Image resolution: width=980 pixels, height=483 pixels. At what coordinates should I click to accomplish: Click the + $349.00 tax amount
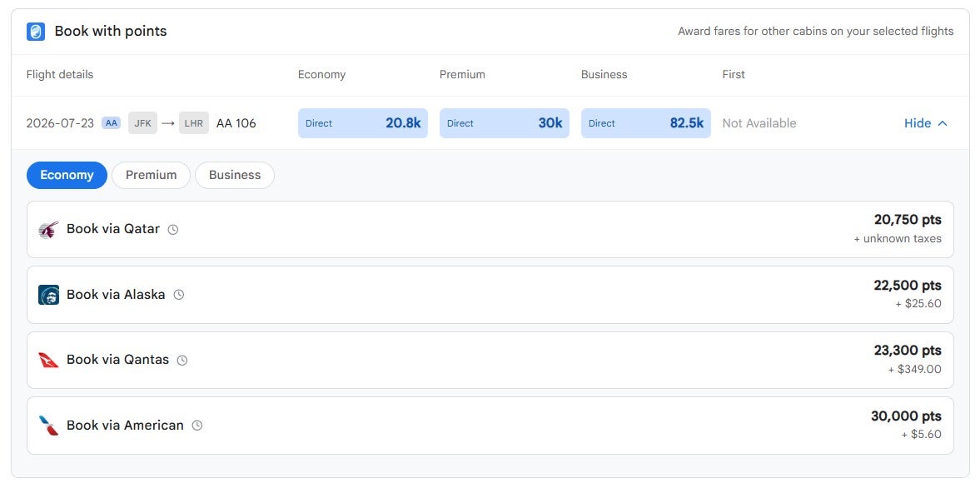pyautogui.click(x=914, y=369)
